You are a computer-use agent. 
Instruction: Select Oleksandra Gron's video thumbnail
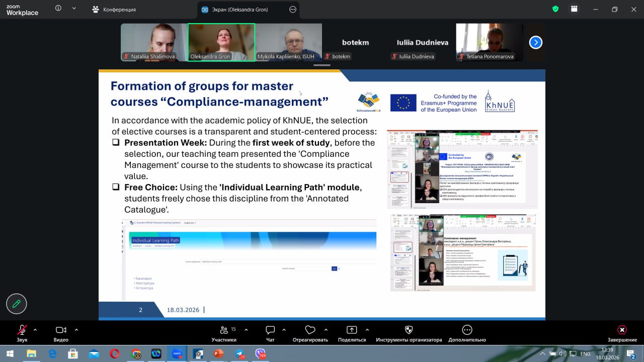(x=221, y=42)
